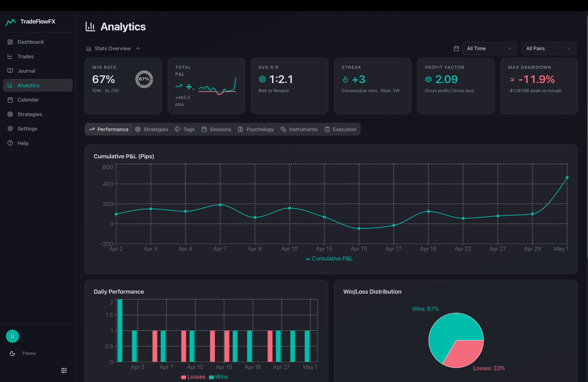Click the Wins: 67% pie label
The height and width of the screenshot is (382, 588).
click(425, 309)
